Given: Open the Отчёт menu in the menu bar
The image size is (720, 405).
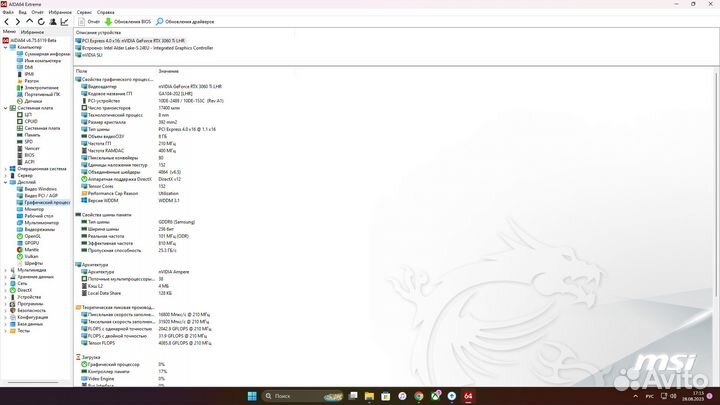Looking at the screenshot, I should click(x=38, y=12).
